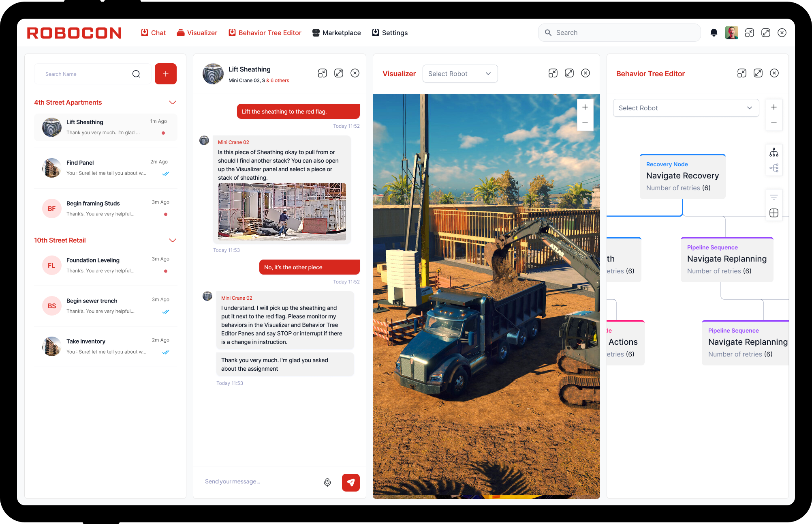812x524 pixels.
Task: Click the red plus new chat button
Action: (165, 74)
